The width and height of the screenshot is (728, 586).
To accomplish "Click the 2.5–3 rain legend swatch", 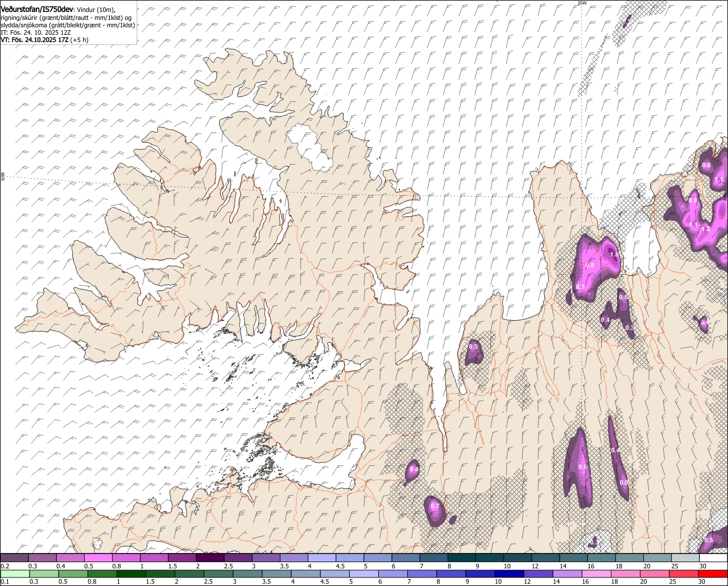I will 218,574.
